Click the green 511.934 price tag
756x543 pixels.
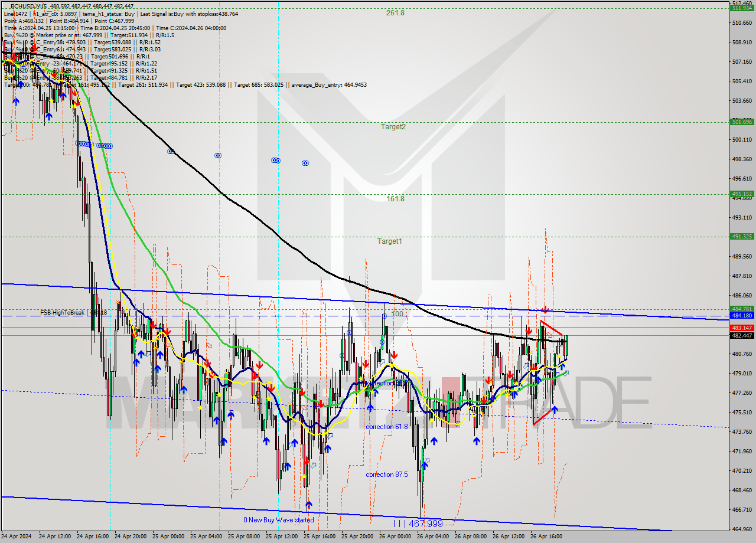(742, 8)
